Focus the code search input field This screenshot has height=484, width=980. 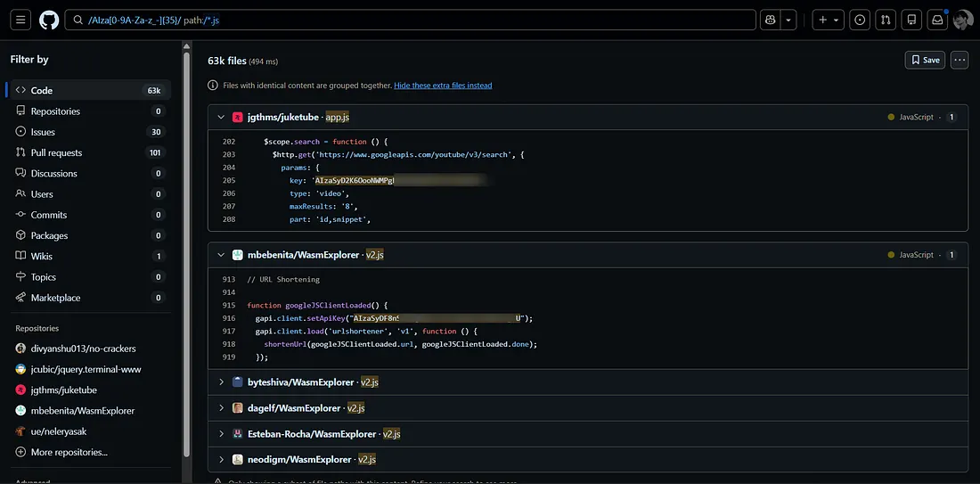(x=410, y=20)
